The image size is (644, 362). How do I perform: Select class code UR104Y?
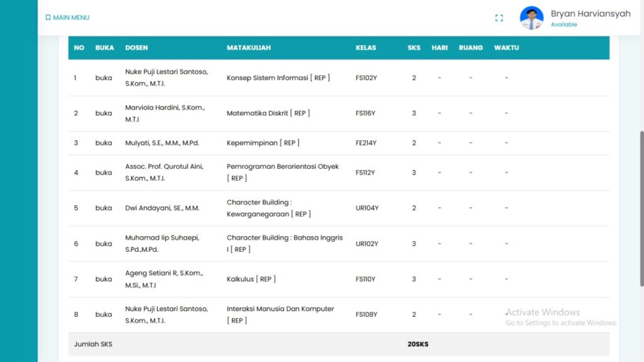point(367,208)
